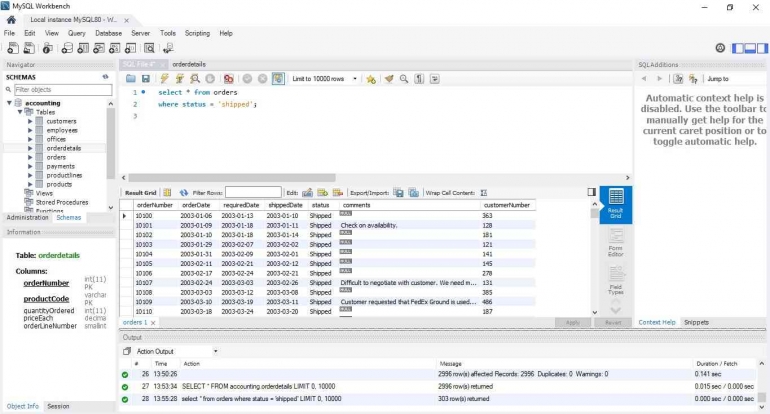Toggle invisible characters pilcrow icon
Image resolution: width=770 pixels, height=414 pixels.
coord(419,79)
